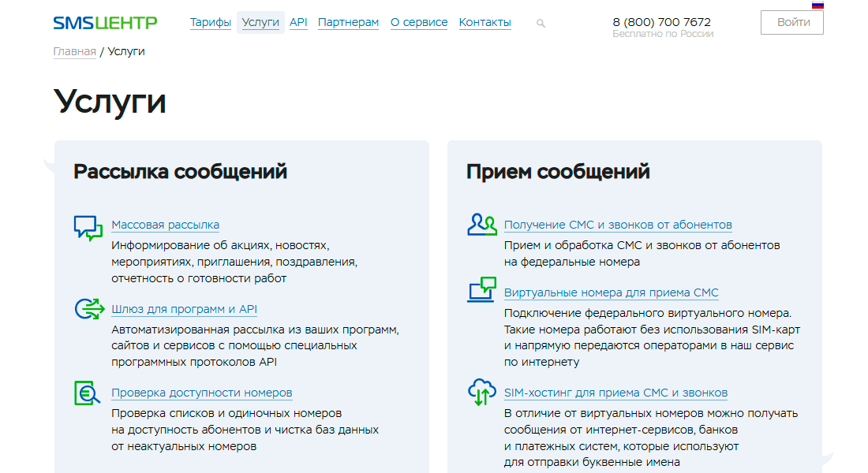
Task: Click the phone number 8 (800) 700 7672
Action: (x=661, y=22)
